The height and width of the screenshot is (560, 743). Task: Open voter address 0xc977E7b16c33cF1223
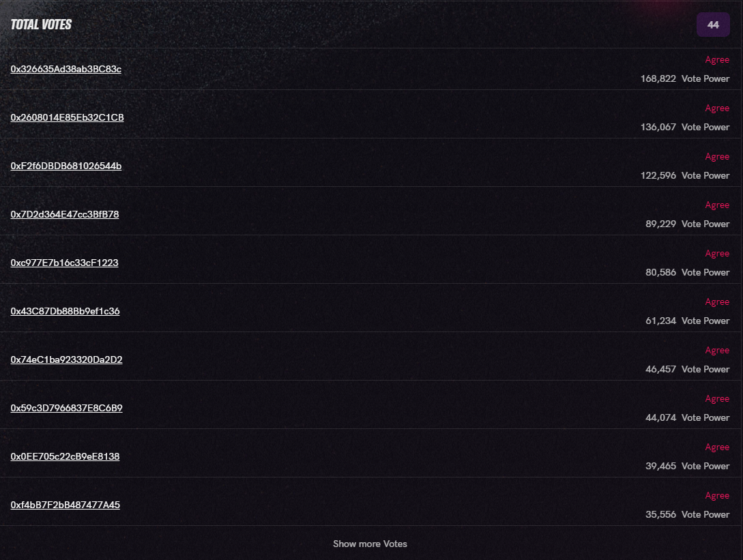click(64, 263)
